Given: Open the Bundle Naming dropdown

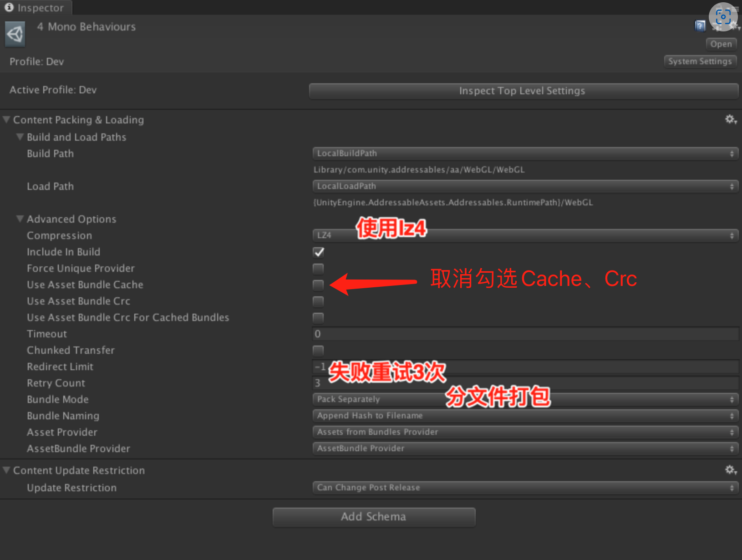Looking at the screenshot, I should 525,416.
